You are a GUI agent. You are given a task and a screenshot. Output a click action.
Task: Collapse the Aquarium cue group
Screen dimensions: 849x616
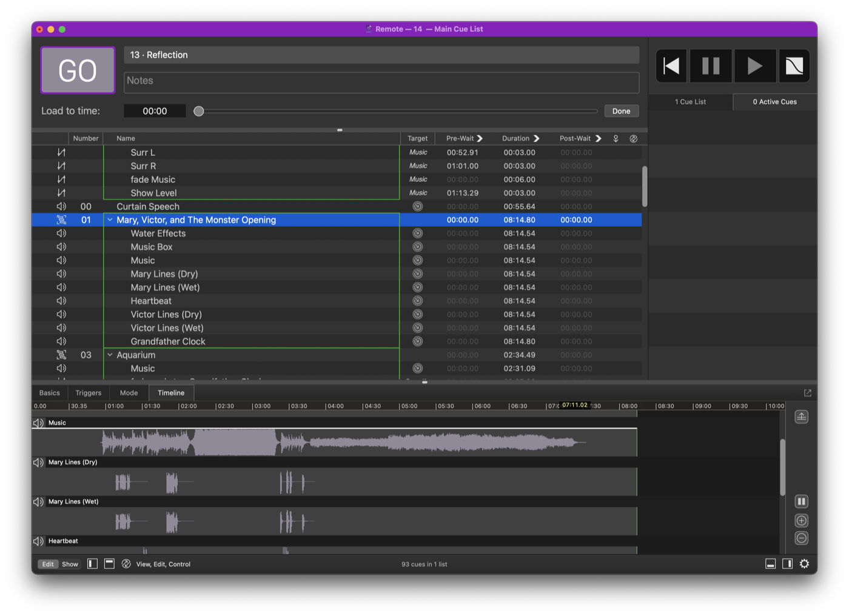tap(110, 355)
